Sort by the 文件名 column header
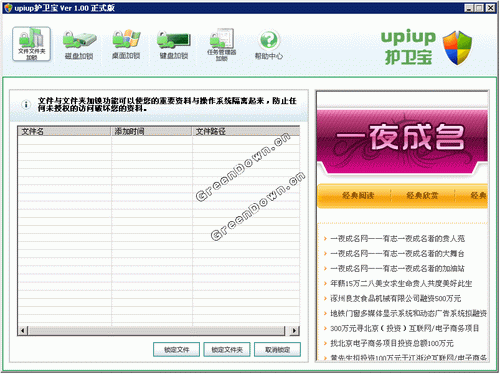Screen dimensions: 500x374 coord(64,131)
